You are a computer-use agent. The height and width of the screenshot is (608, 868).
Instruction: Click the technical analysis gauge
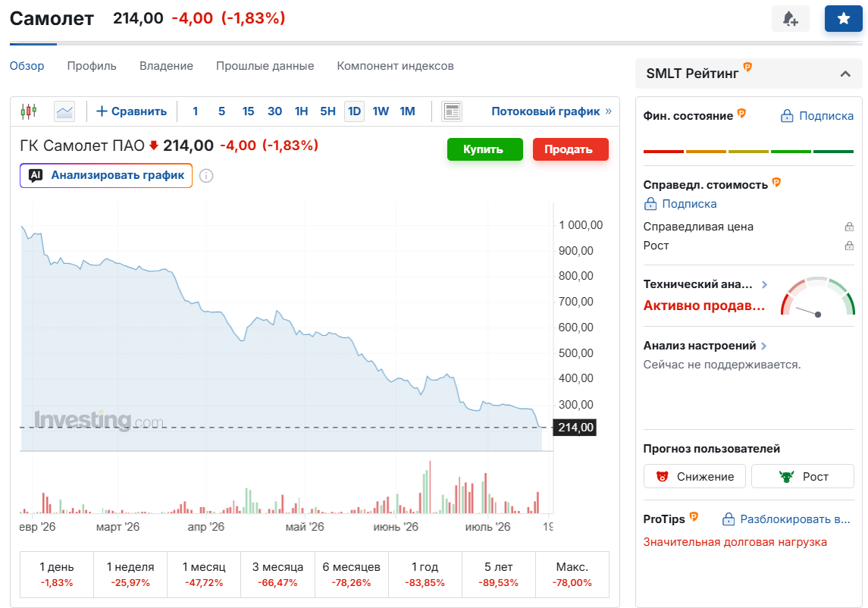[818, 297]
